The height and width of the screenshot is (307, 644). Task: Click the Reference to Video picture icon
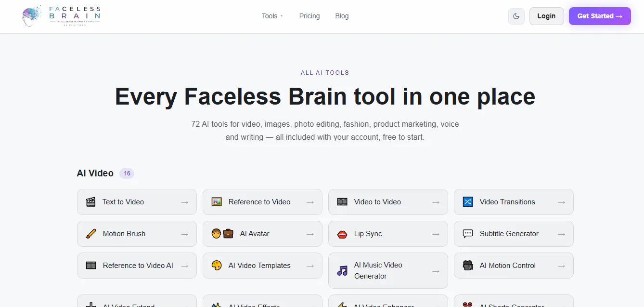tap(217, 202)
